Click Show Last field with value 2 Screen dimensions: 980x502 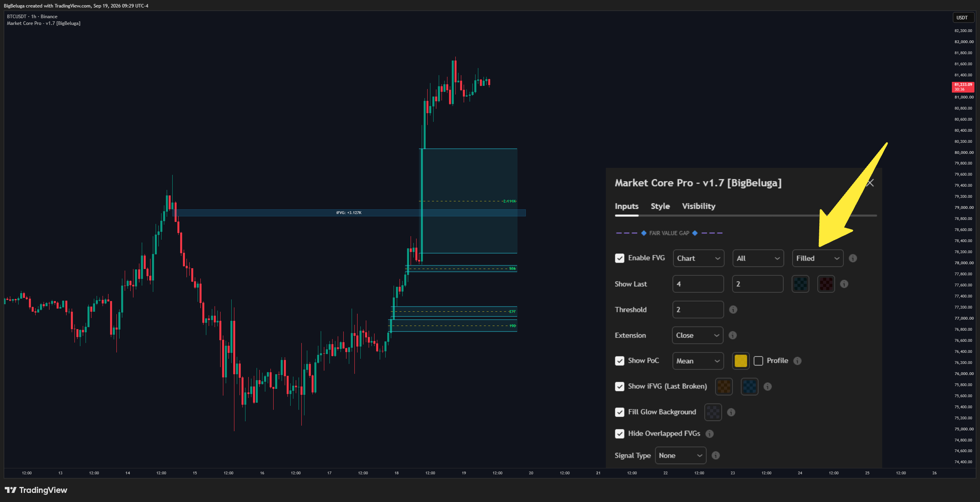tap(758, 284)
